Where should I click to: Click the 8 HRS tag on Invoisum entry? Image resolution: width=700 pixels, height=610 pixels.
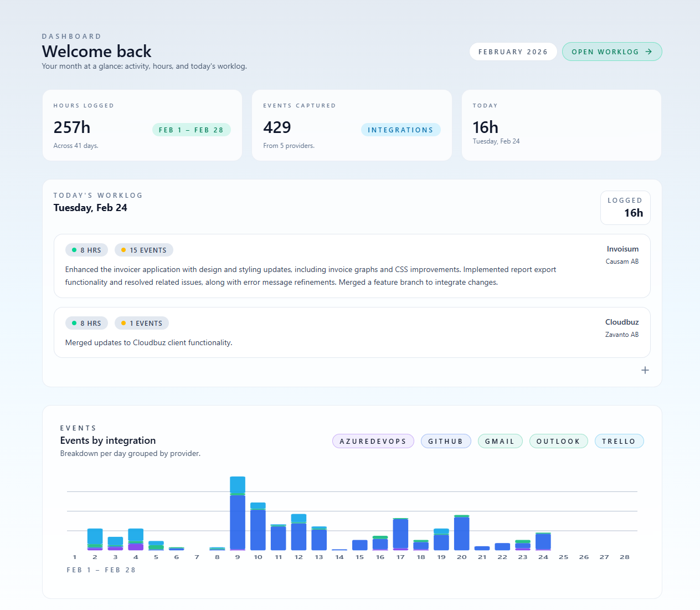coord(86,250)
